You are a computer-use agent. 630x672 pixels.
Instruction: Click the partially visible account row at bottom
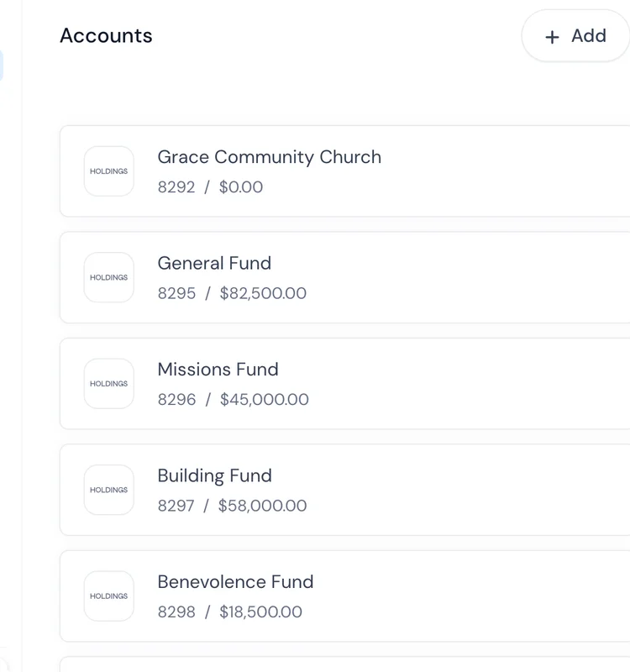pyautogui.click(x=336, y=665)
